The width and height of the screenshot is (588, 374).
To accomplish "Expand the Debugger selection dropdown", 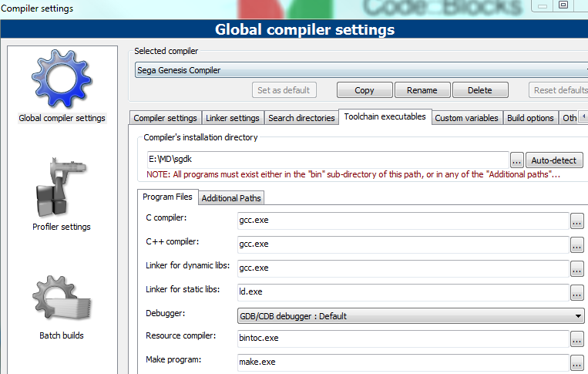I will [578, 315].
